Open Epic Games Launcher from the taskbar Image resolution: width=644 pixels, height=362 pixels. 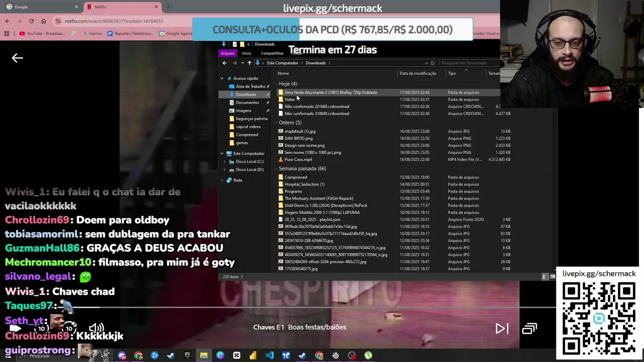(x=187, y=355)
